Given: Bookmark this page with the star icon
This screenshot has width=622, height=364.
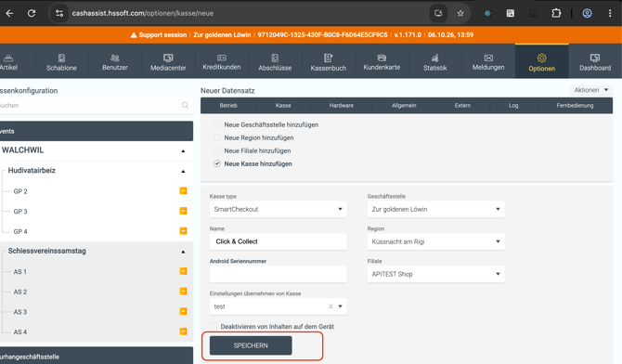Looking at the screenshot, I should 460,13.
